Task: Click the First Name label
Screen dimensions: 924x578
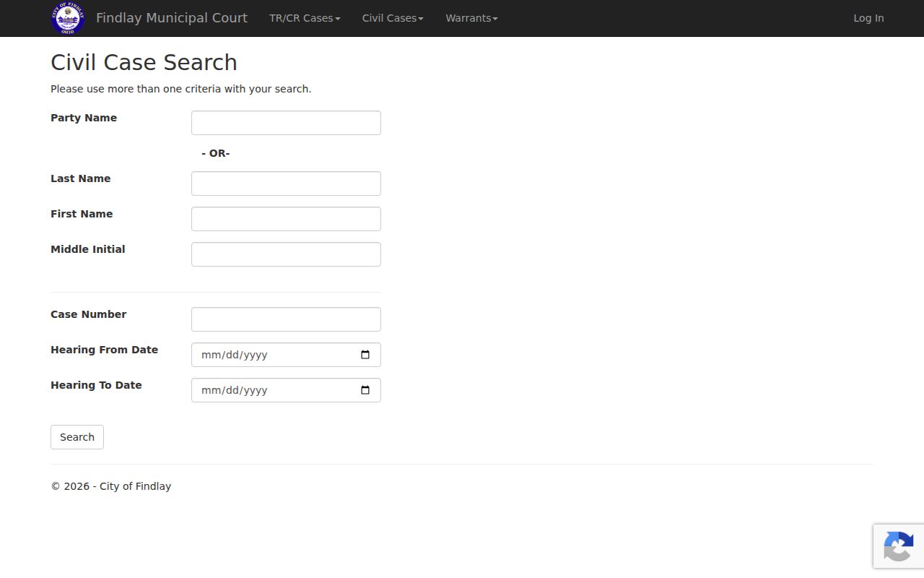Action: 82,214
